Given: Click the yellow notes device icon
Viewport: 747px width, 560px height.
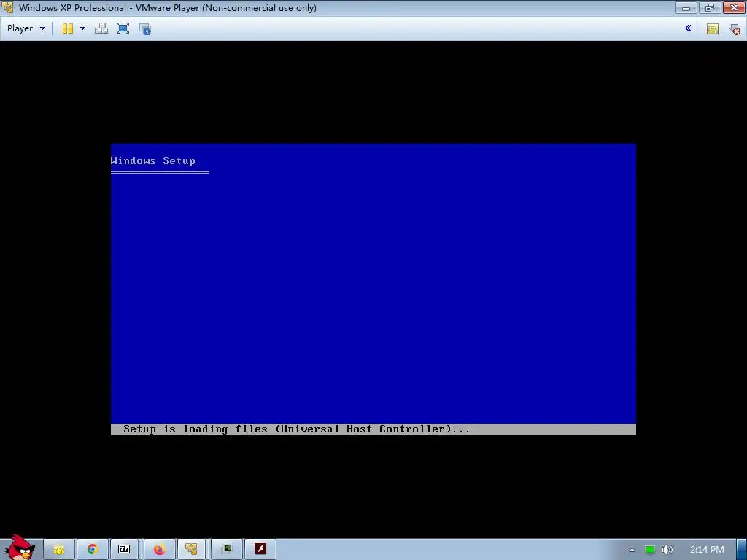Looking at the screenshot, I should pos(712,29).
